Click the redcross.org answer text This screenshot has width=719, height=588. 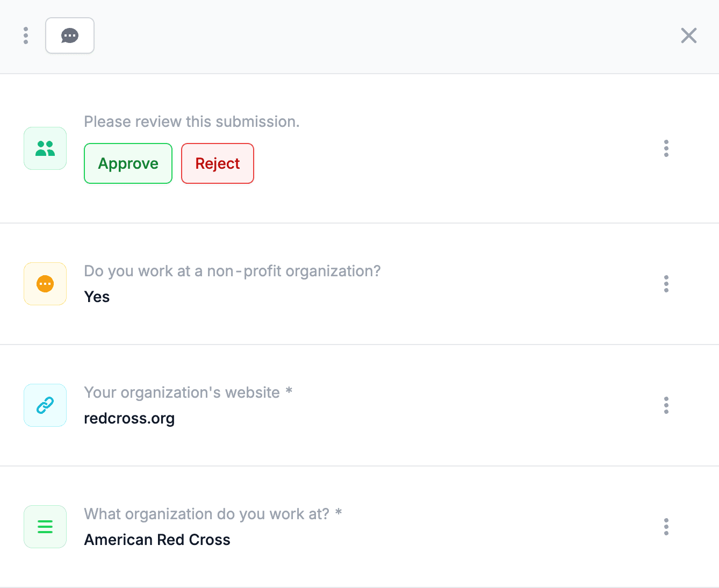pyautogui.click(x=129, y=418)
